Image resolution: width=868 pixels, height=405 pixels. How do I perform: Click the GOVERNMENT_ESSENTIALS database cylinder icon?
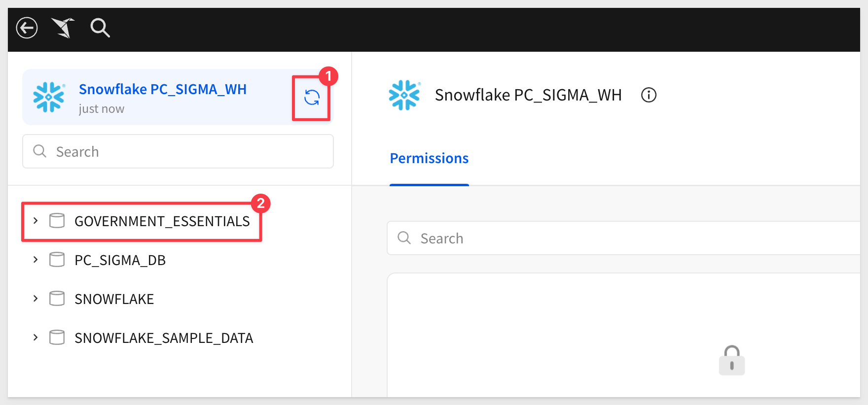point(57,221)
